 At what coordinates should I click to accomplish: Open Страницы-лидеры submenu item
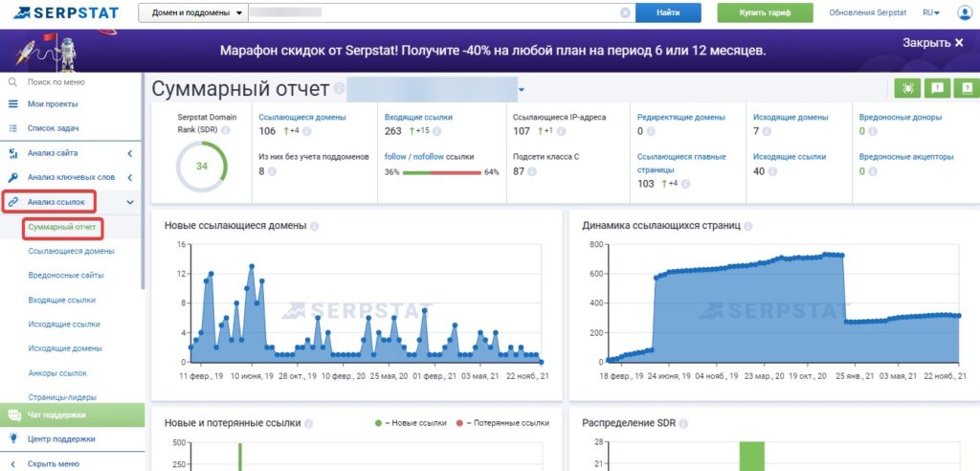(x=62, y=397)
